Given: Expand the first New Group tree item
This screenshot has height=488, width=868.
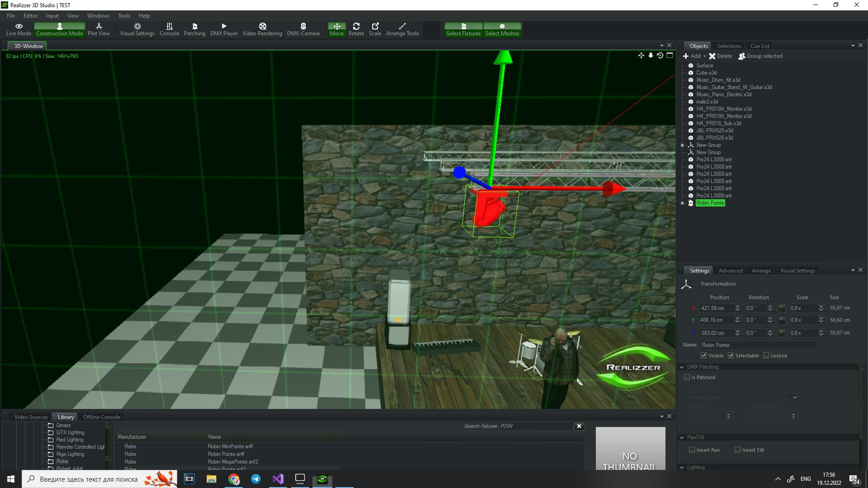Looking at the screenshot, I should pyautogui.click(x=683, y=145).
